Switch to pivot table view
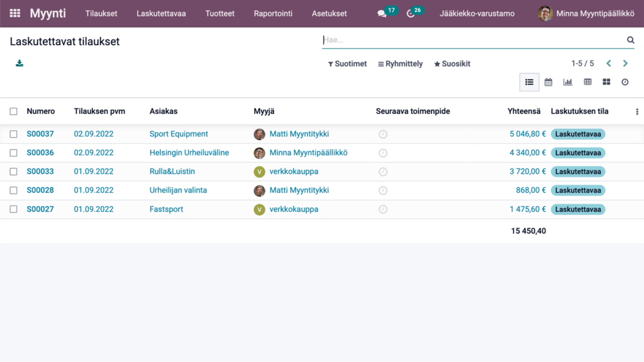 click(x=587, y=82)
